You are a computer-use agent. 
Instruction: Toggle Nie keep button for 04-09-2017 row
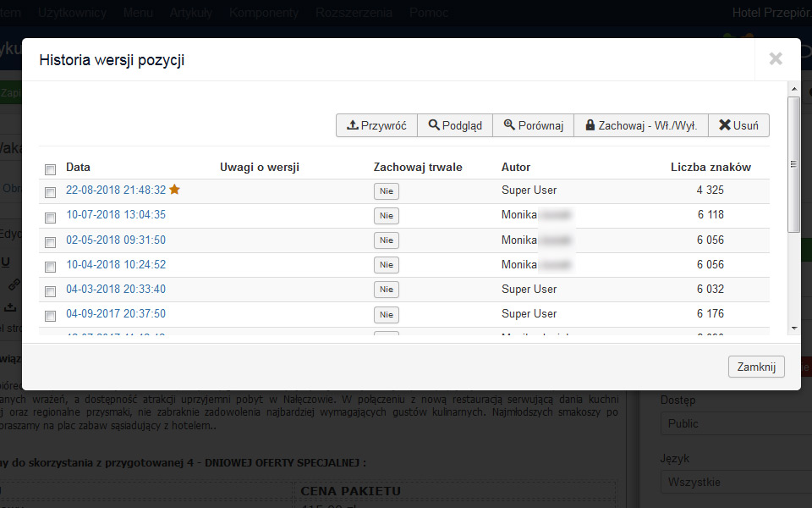387,315
